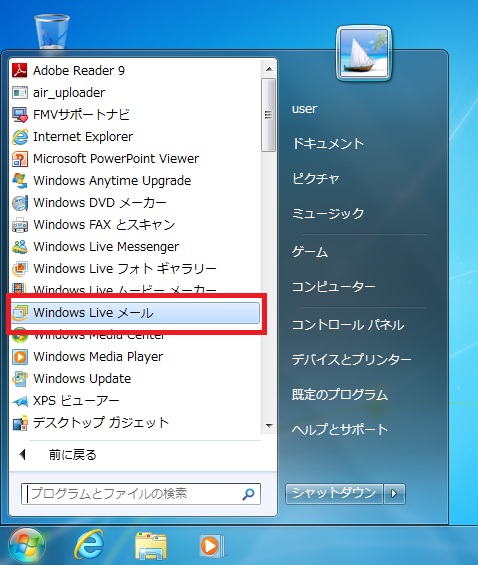Open ゲーム from the right pane

point(310,252)
